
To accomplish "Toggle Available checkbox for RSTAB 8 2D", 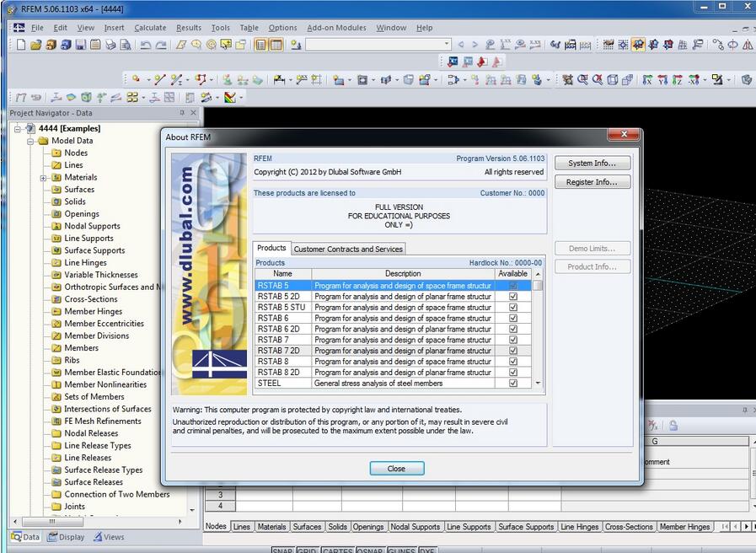I will pyautogui.click(x=513, y=373).
